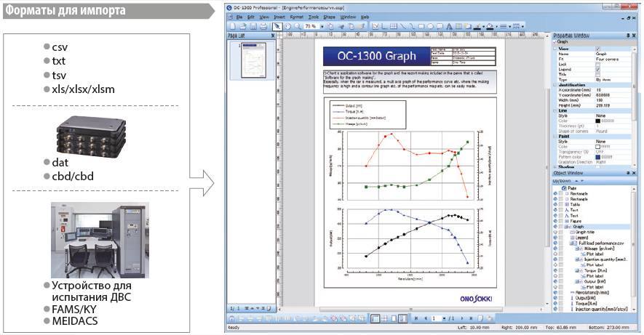Screen dimensions: 644x335
Task: Click the New document toolbar icon
Action: point(232,27)
